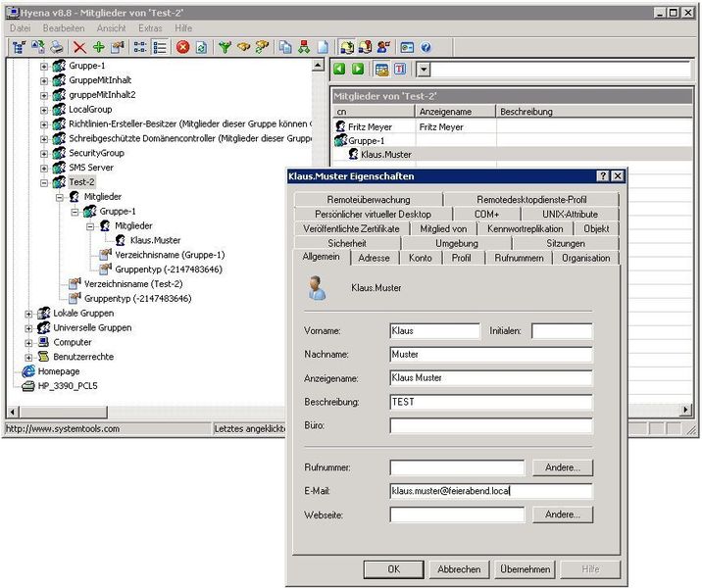
Task: Select HP_3390_PCL5 printer in tree
Action: tap(68, 386)
